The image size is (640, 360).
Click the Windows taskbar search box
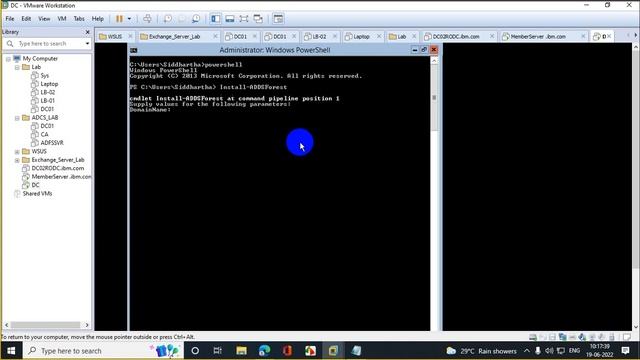point(102,351)
